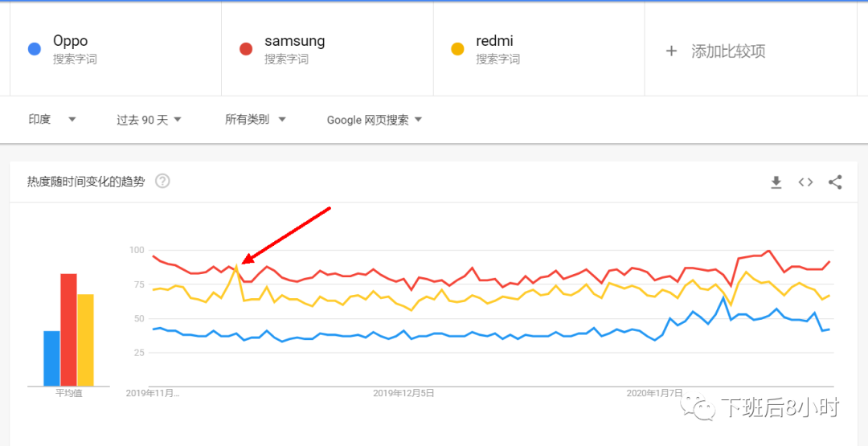Screen dimensions: 868x446
Task: Click the blue Oppo average bar
Action: tap(51, 358)
